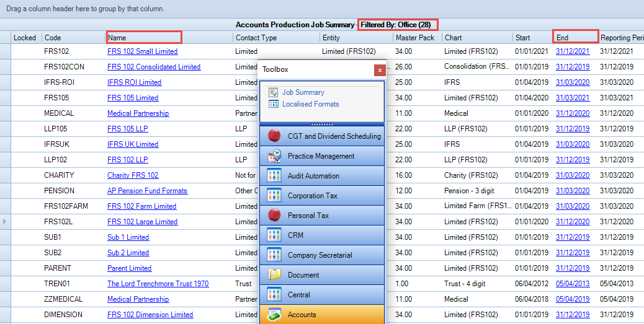Open AP Pension Fund Formats client
This screenshot has width=644, height=324.
coord(148,191)
